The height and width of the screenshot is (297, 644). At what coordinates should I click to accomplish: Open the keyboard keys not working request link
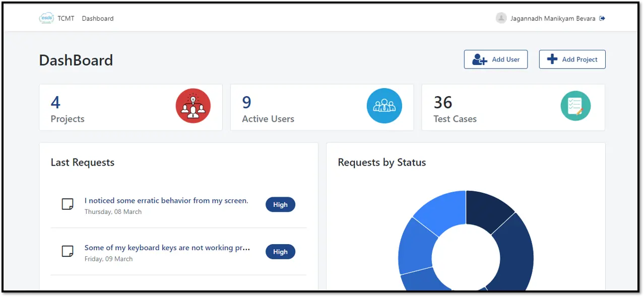click(x=167, y=248)
